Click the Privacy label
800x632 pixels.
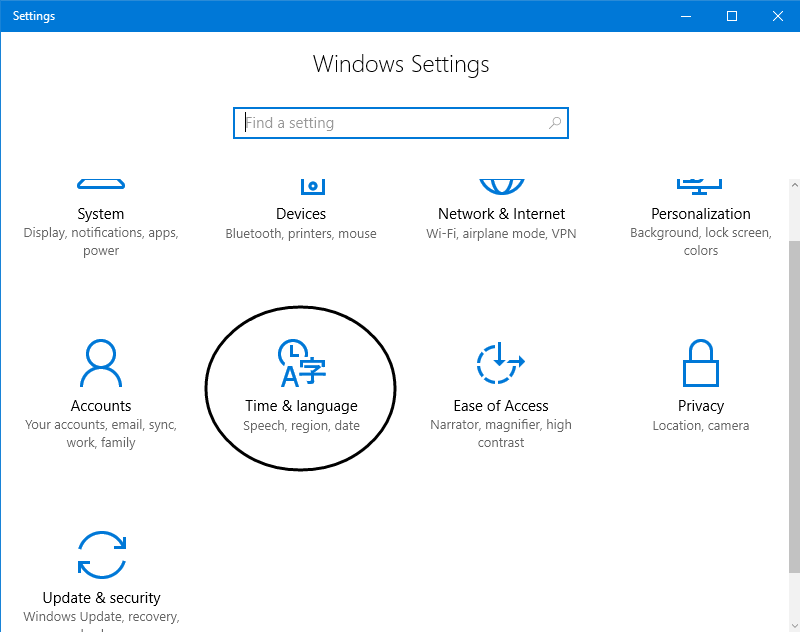(701, 406)
